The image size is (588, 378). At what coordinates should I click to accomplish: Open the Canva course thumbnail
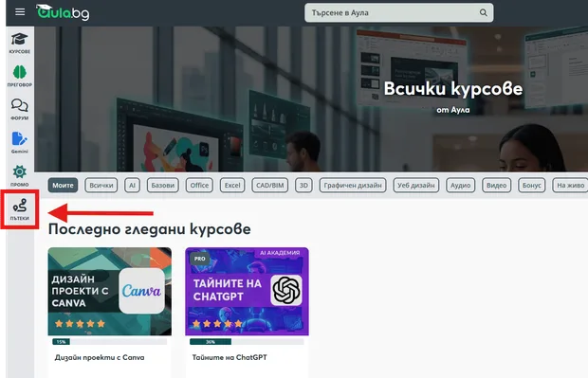pos(109,291)
